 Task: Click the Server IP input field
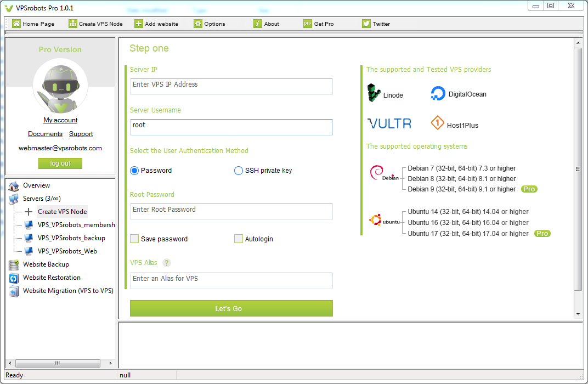click(231, 86)
